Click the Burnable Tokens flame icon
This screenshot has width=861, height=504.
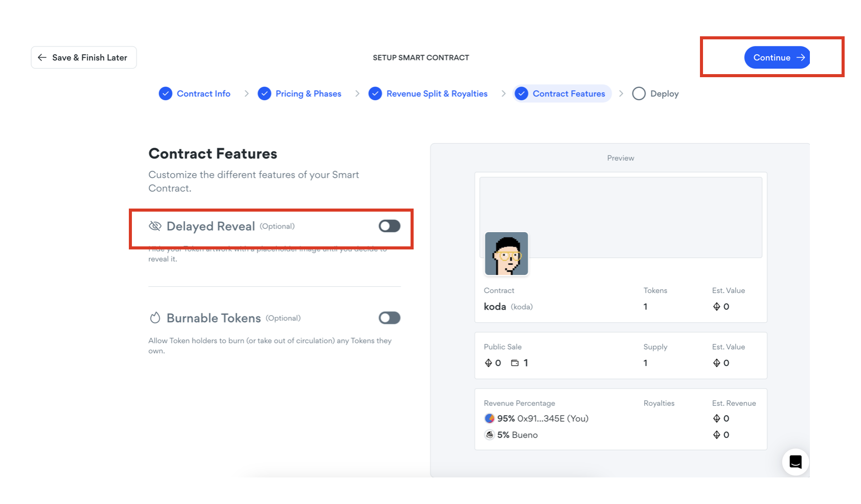155,318
